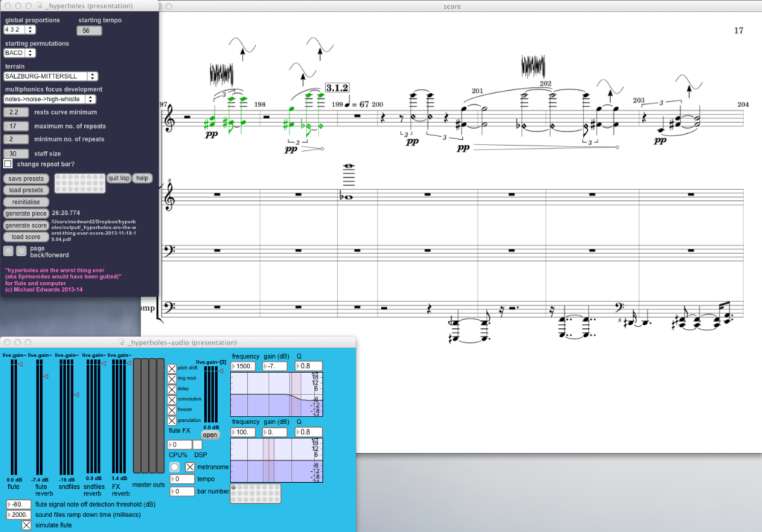
Task: Adjust the flute FX live.gain slider
Action: coord(212,394)
